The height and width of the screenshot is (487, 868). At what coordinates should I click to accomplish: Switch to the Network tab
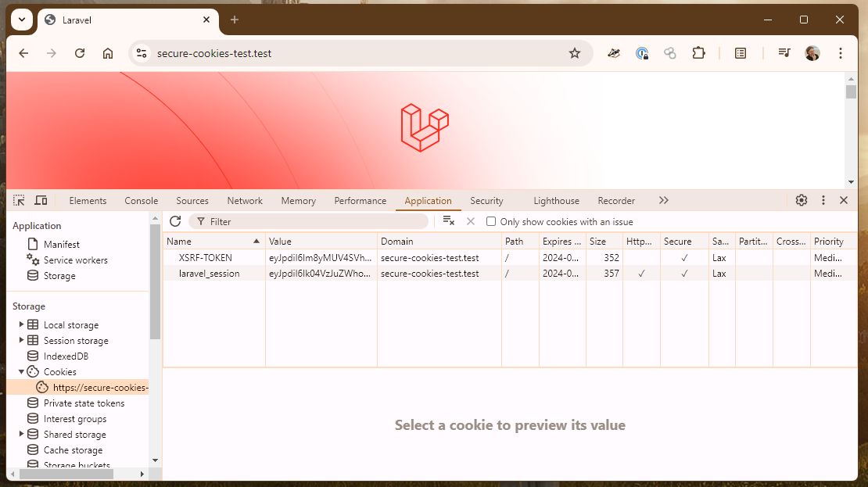point(245,201)
